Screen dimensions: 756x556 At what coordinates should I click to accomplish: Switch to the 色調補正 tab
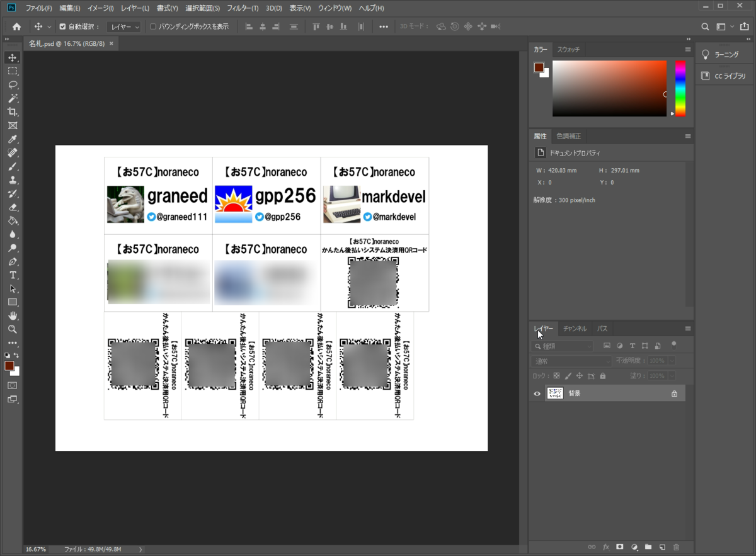(x=568, y=136)
